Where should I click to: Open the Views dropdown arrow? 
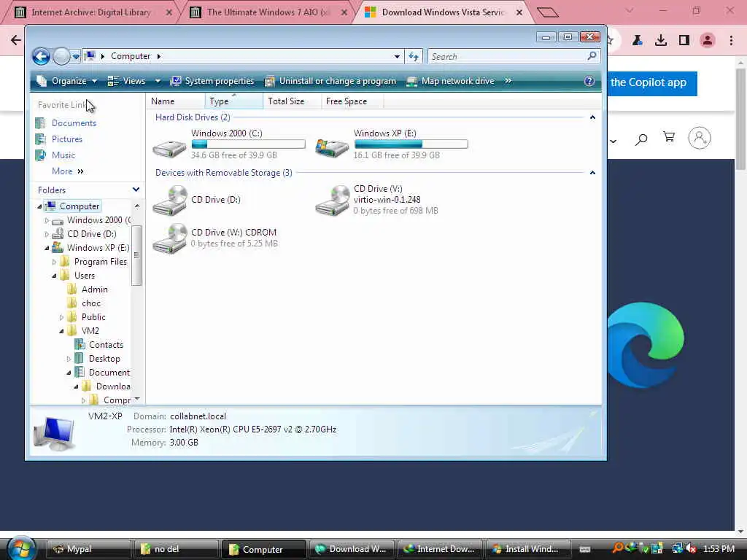click(x=158, y=81)
